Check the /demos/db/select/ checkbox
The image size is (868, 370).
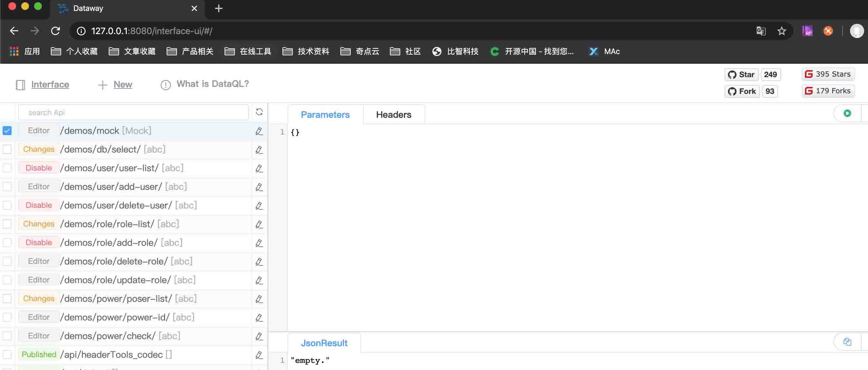[7, 149]
